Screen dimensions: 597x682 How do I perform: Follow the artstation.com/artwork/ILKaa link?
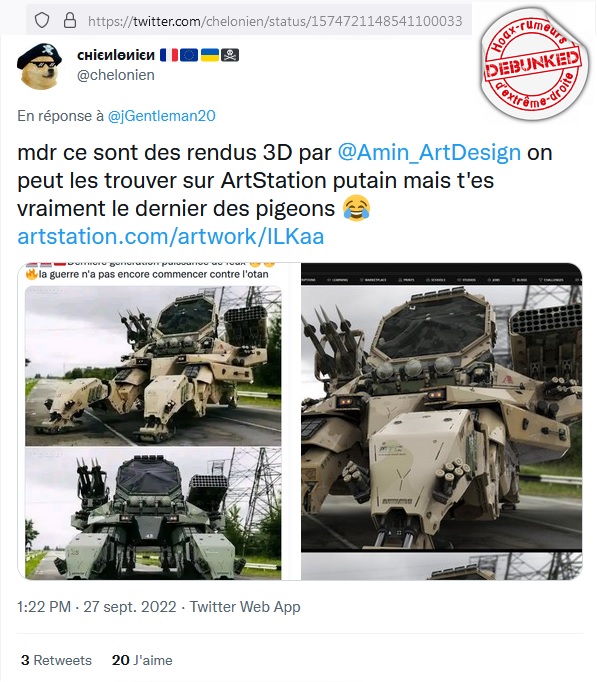point(170,237)
